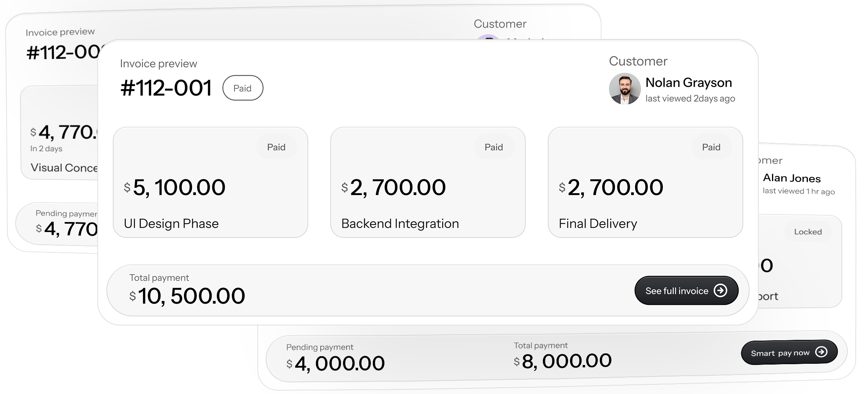Click the Paid badge on UI Design Phase card
Screen dimensions: 868x394
[276, 147]
